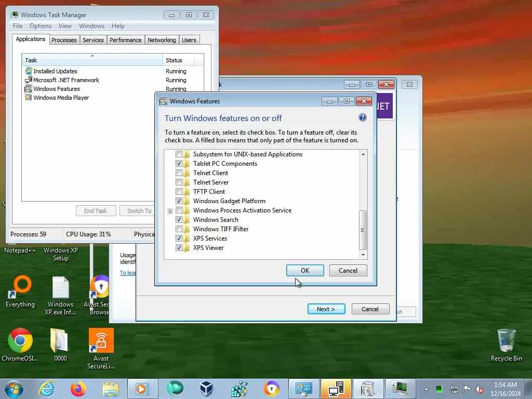This screenshot has width=532, height=399.
Task: Open Task Manager File menu
Action: click(18, 26)
